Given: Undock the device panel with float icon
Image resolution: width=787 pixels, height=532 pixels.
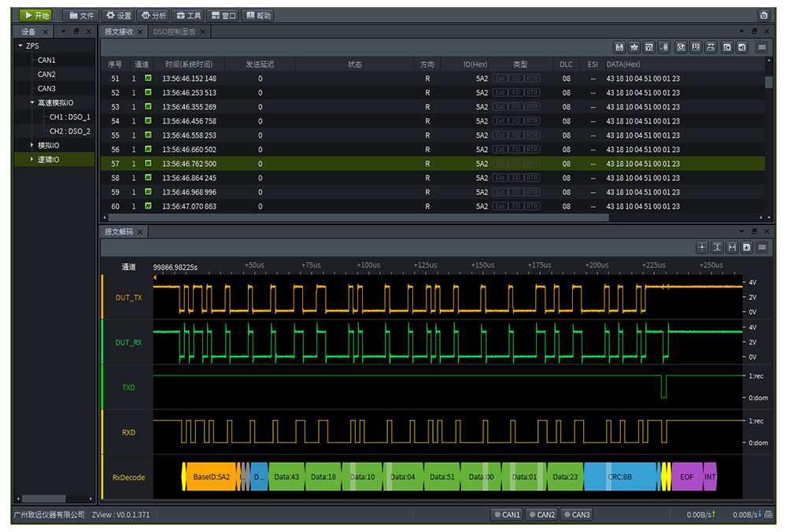Looking at the screenshot, I should click(76, 31).
